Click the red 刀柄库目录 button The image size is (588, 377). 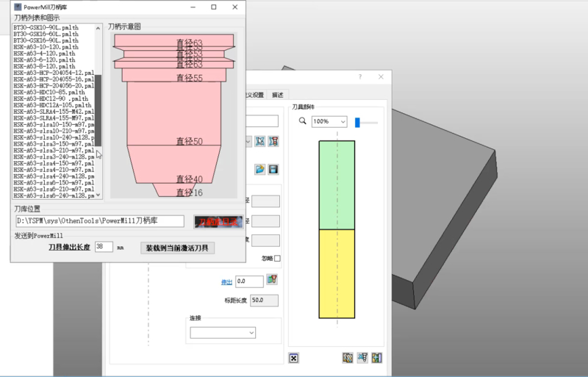tap(217, 221)
